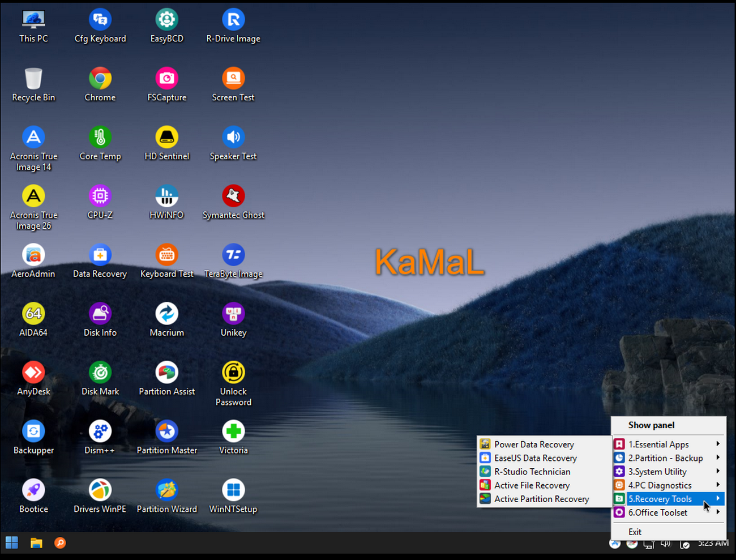
Task: Click the EasyBCD desktop icon
Action: click(x=167, y=27)
